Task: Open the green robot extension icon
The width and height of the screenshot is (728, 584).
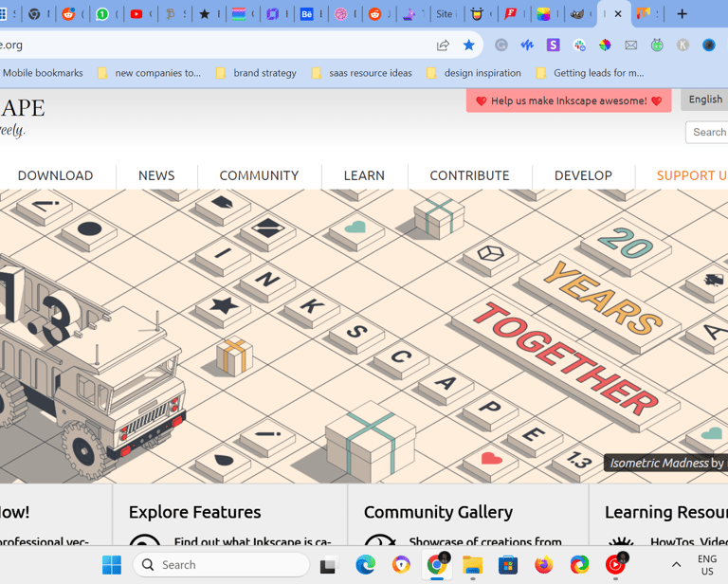Action: (x=657, y=45)
